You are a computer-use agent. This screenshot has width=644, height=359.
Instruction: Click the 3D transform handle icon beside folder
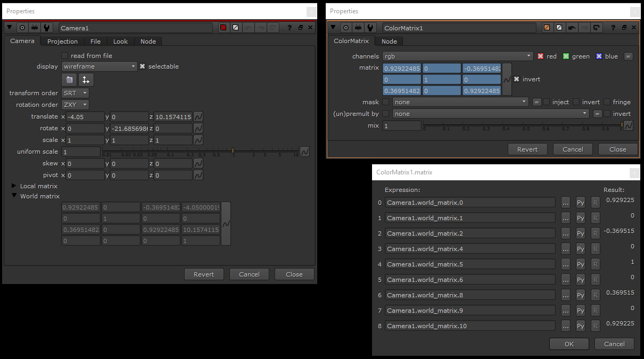point(85,79)
